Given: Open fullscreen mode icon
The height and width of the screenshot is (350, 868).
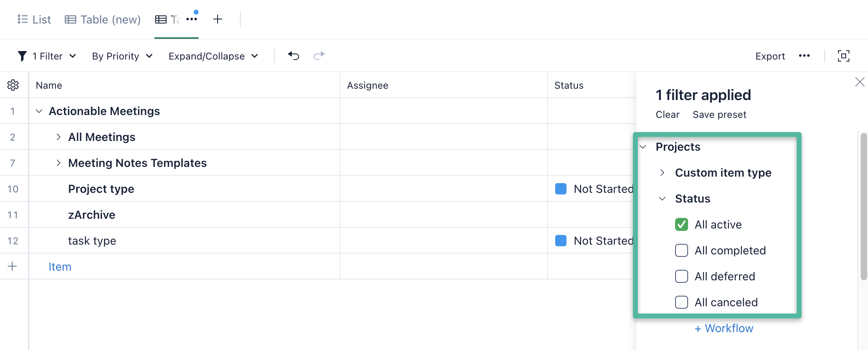Looking at the screenshot, I should 843,56.
